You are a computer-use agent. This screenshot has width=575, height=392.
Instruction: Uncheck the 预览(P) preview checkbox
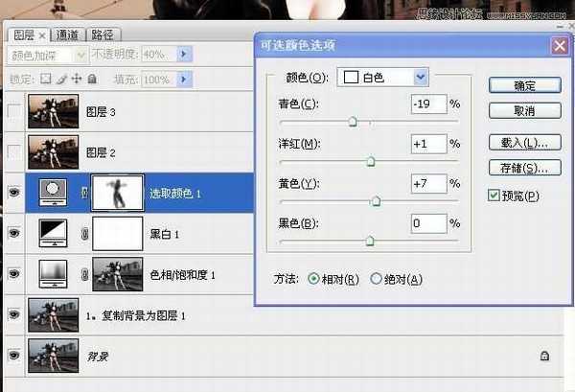click(x=494, y=196)
